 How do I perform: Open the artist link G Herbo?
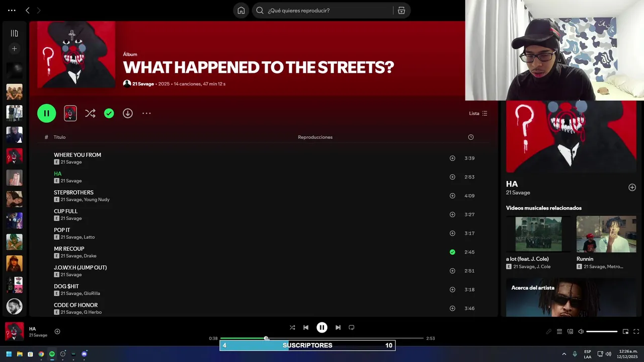pos(93,312)
